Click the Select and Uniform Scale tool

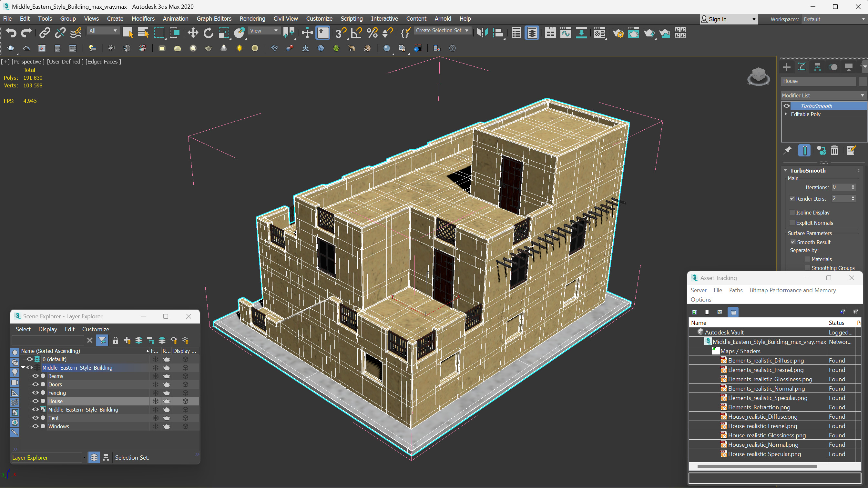coord(224,33)
